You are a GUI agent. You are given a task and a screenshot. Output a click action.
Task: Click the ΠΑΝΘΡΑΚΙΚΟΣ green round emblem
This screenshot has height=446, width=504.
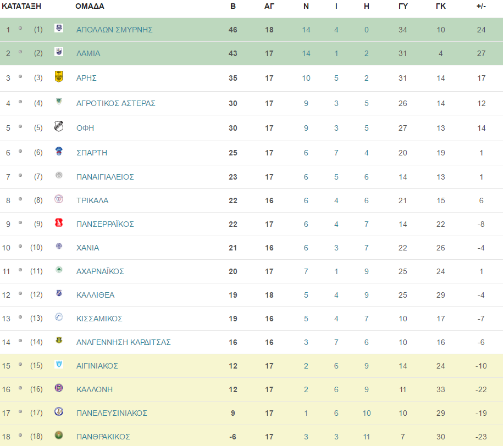(59, 435)
